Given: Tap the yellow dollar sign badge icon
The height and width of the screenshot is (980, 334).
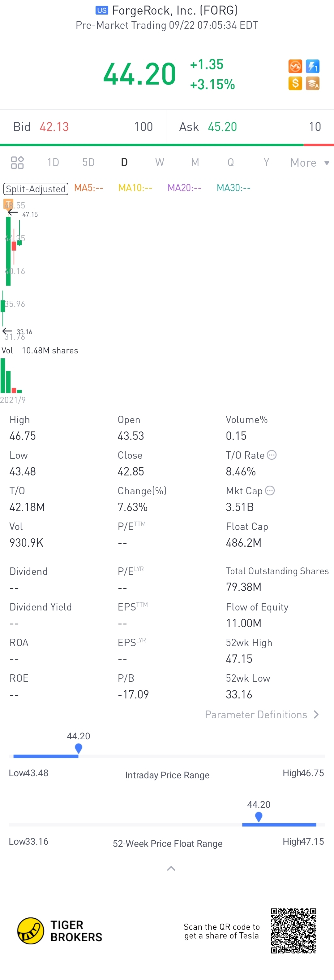Looking at the screenshot, I should pyautogui.click(x=295, y=83).
